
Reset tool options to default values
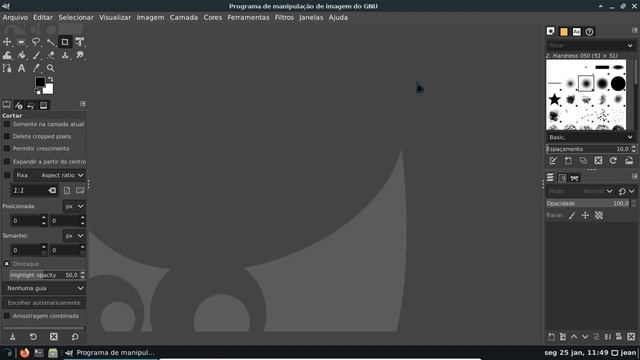(75, 337)
